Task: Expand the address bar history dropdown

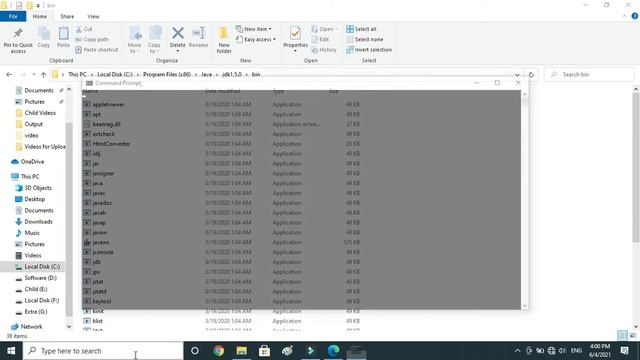Action: tap(517, 75)
